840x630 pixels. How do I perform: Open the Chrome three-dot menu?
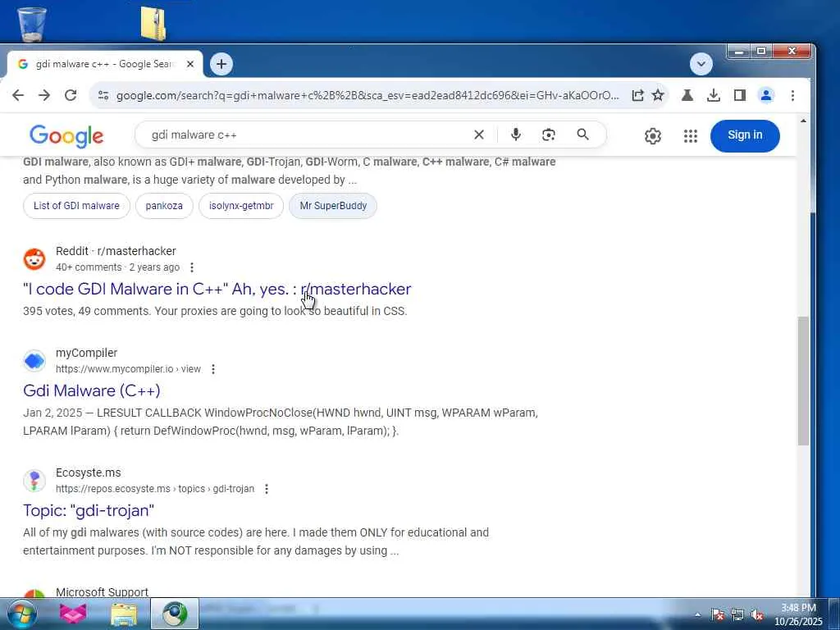pyautogui.click(x=793, y=95)
